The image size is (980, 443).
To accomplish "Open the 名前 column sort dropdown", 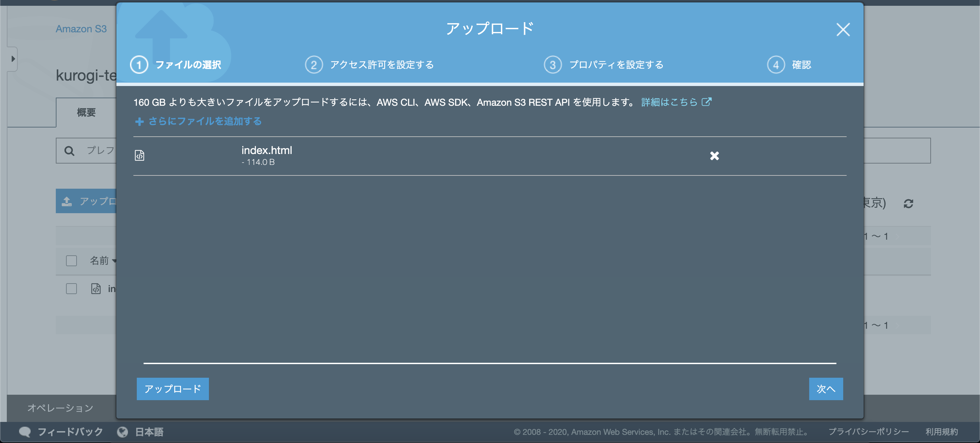I will point(115,261).
